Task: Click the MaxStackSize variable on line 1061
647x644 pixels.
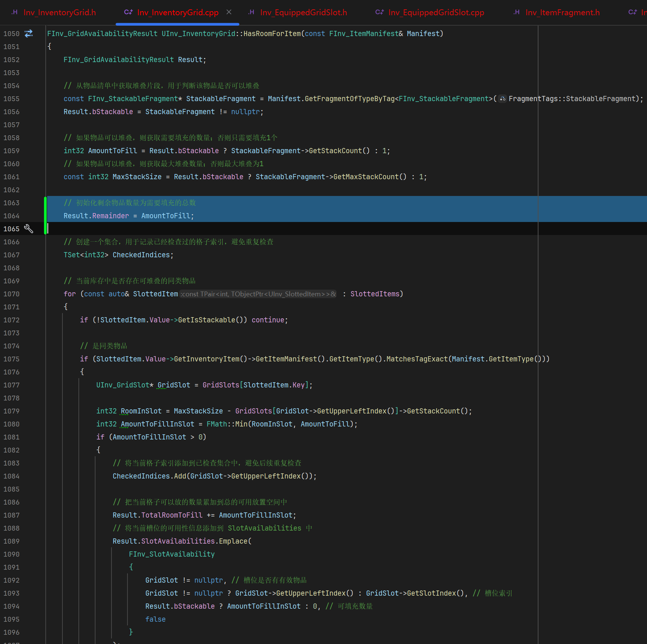Action: coord(137,177)
